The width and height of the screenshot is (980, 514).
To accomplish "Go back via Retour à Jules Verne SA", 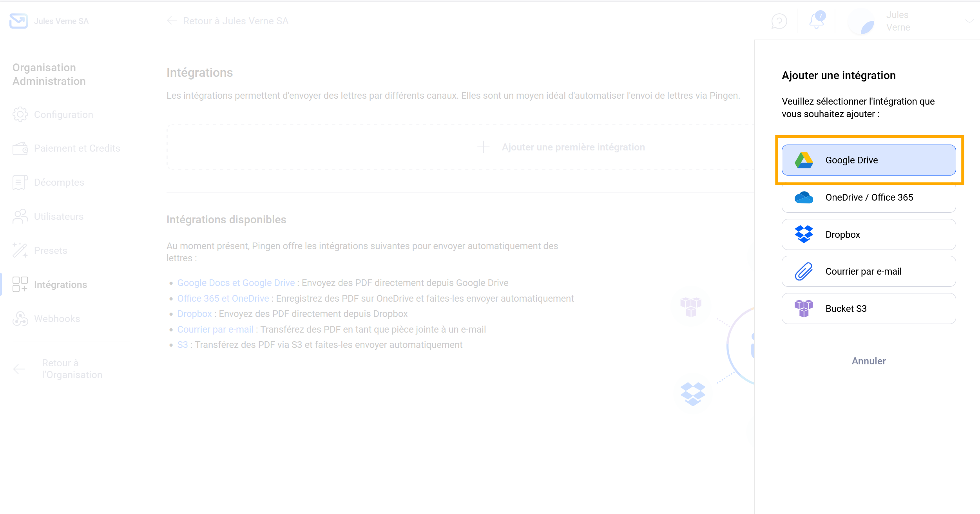I will tap(228, 21).
